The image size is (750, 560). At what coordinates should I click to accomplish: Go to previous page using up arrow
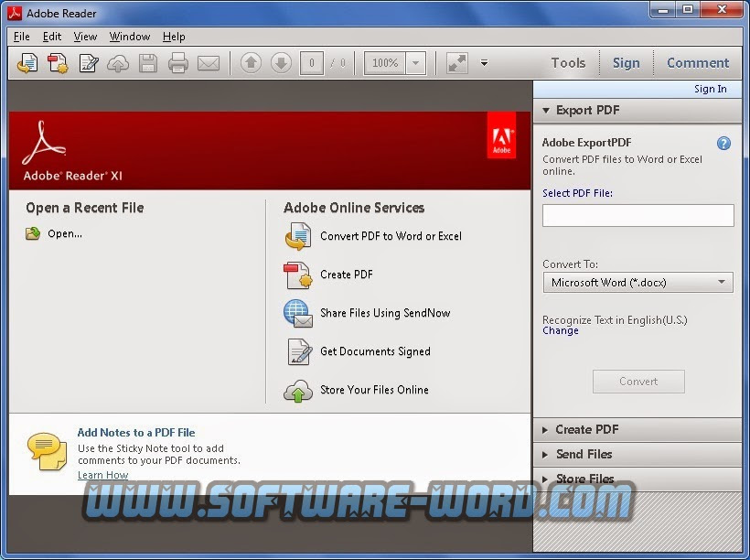point(251,63)
